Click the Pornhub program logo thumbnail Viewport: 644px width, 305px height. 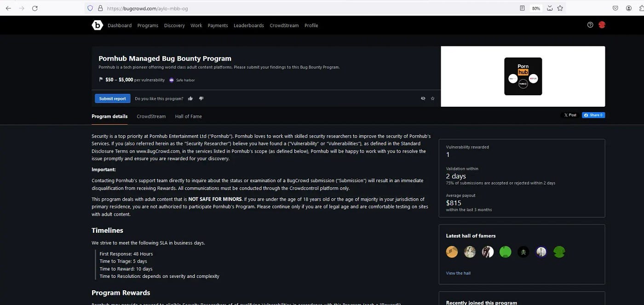click(523, 76)
